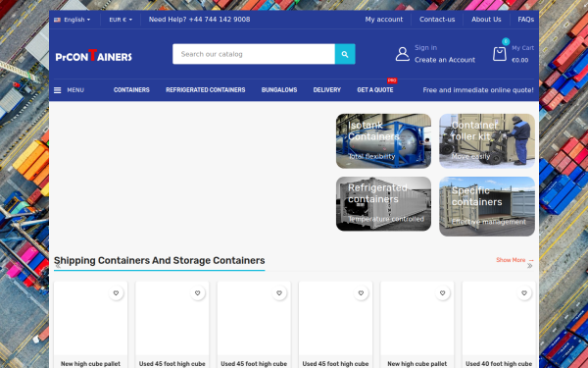Screen dimensions: 588x368
Task: Open the shopping bag cart icon
Action: pos(500,54)
